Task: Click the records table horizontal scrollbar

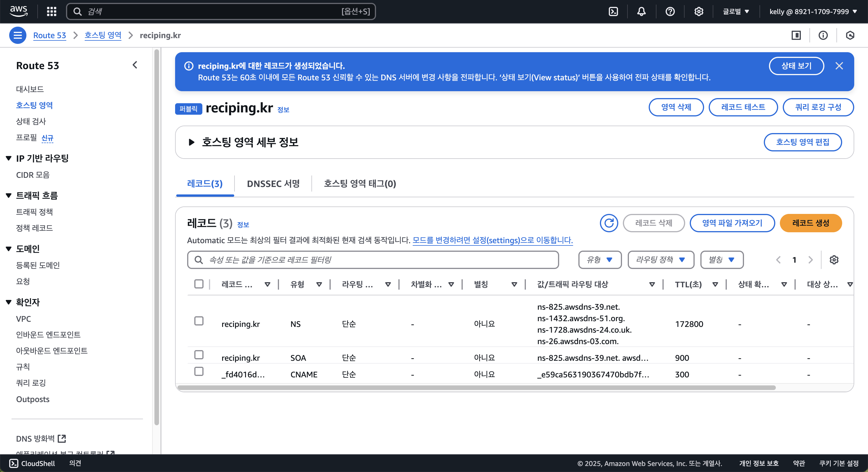Action: (476, 387)
